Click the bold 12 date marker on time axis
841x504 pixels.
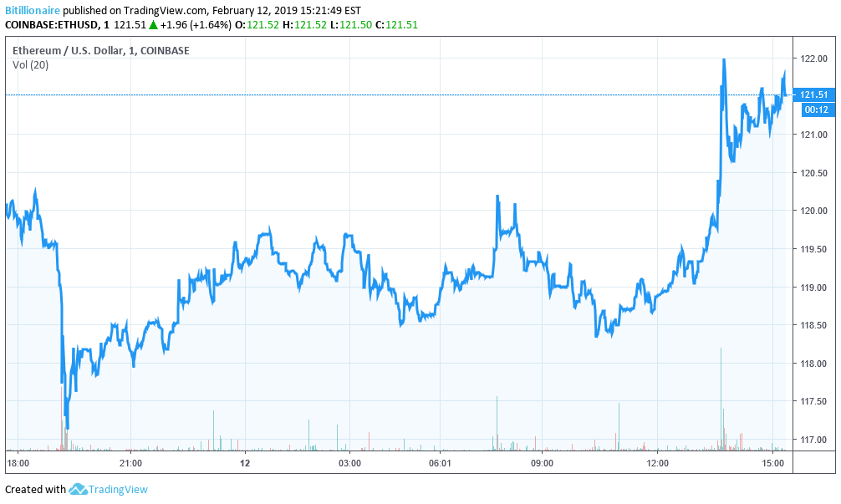[x=245, y=462]
